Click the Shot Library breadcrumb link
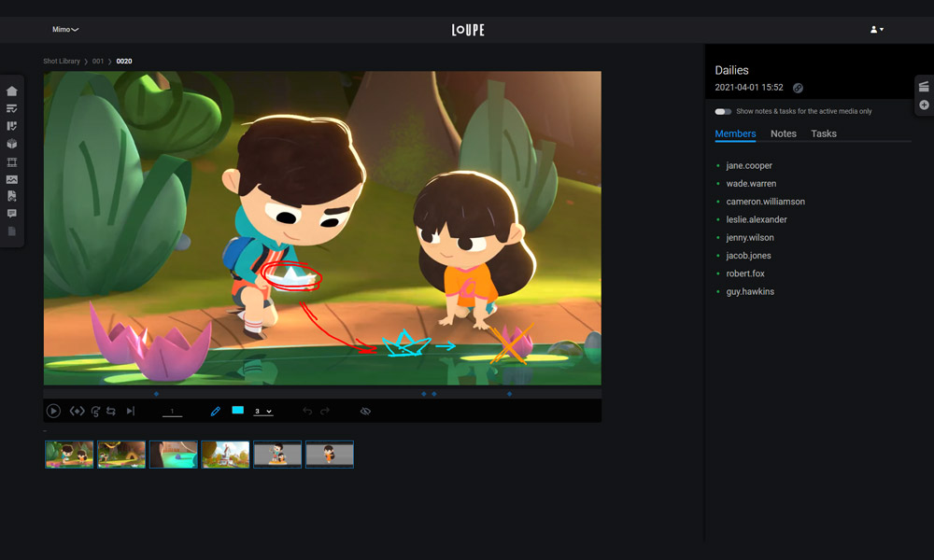 (x=62, y=62)
